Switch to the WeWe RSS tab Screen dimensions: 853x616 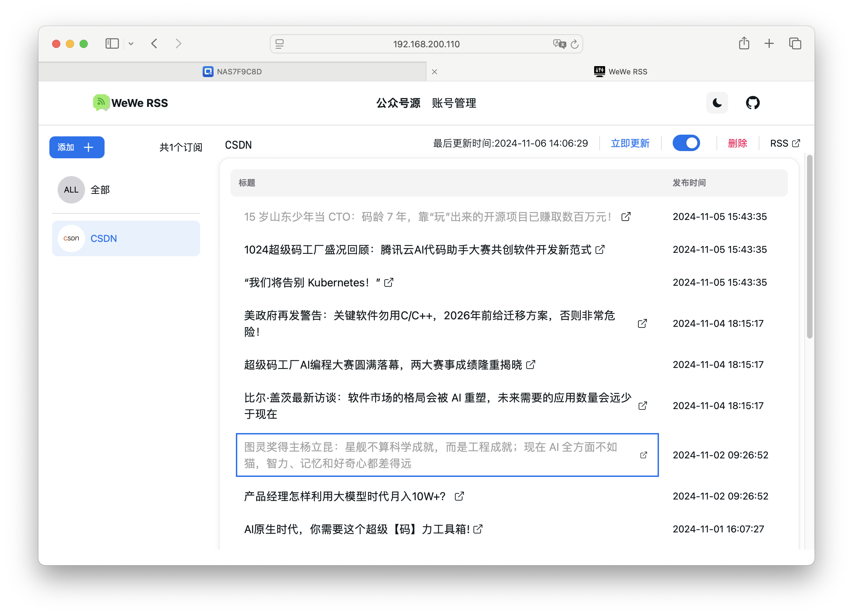pos(620,71)
